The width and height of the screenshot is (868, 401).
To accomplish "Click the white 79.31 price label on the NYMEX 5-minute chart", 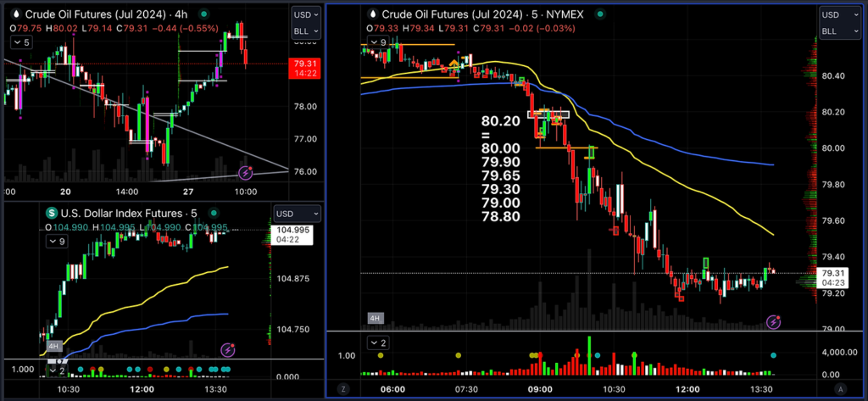I will tap(834, 277).
